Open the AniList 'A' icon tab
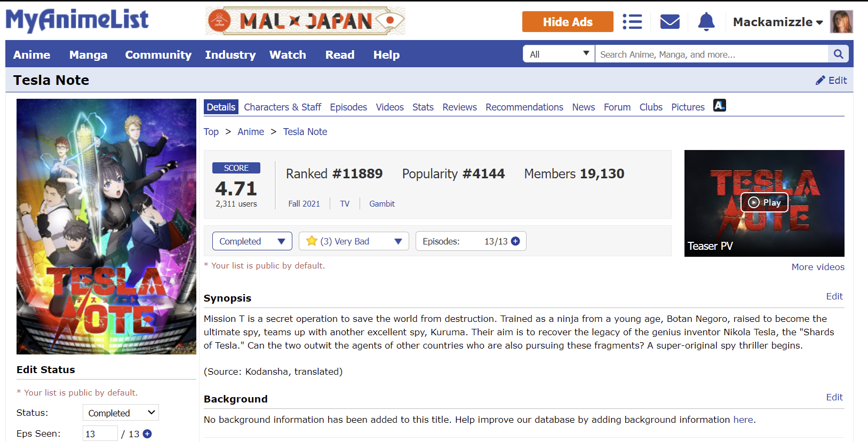This screenshot has height=442, width=868. (x=720, y=106)
